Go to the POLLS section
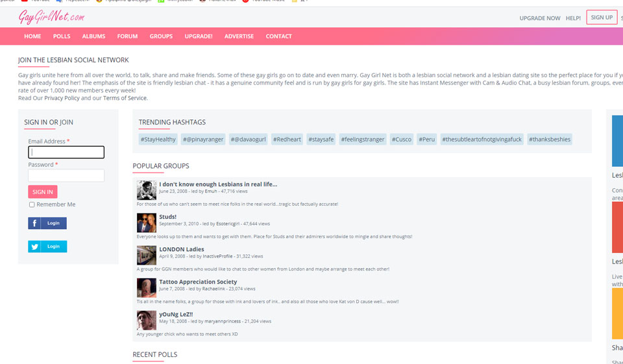Viewport: 623px width, 364px height. coord(62,36)
